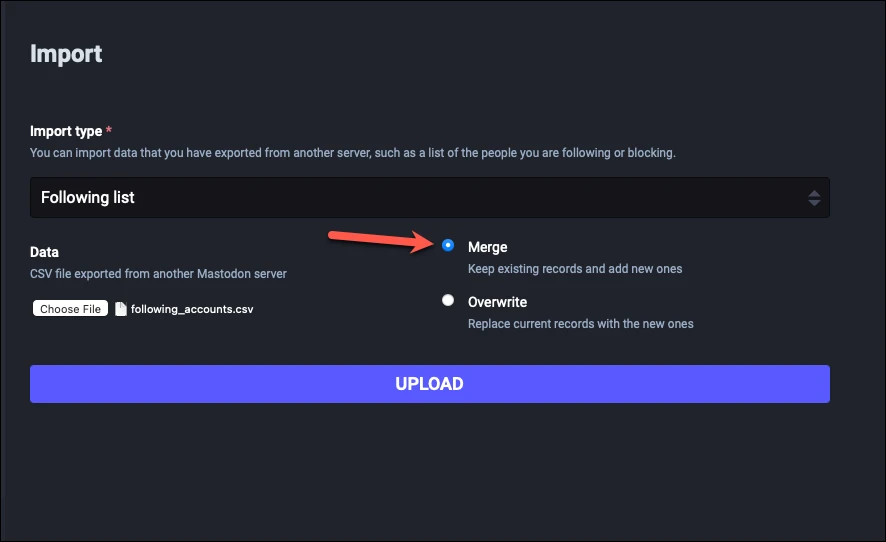The width and height of the screenshot is (886, 542).
Task: Click the 'CSV file exported from another Mastodon server' hint
Action: (x=158, y=274)
